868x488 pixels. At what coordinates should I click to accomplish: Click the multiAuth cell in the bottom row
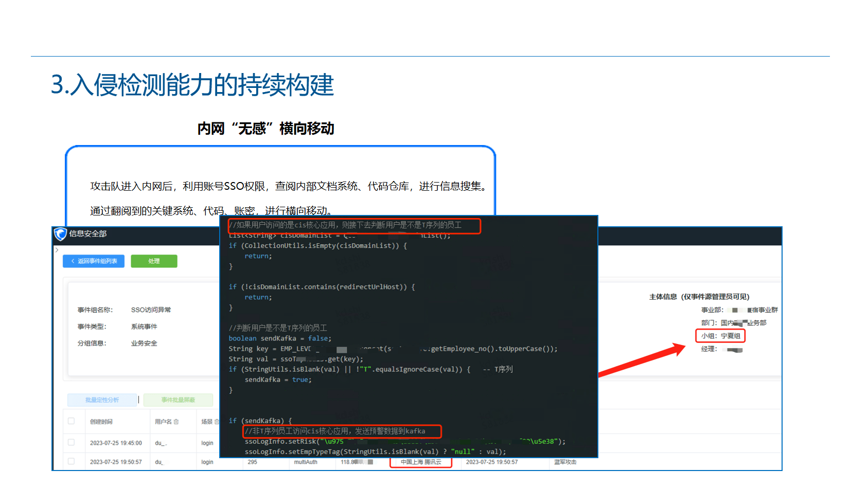(306, 462)
